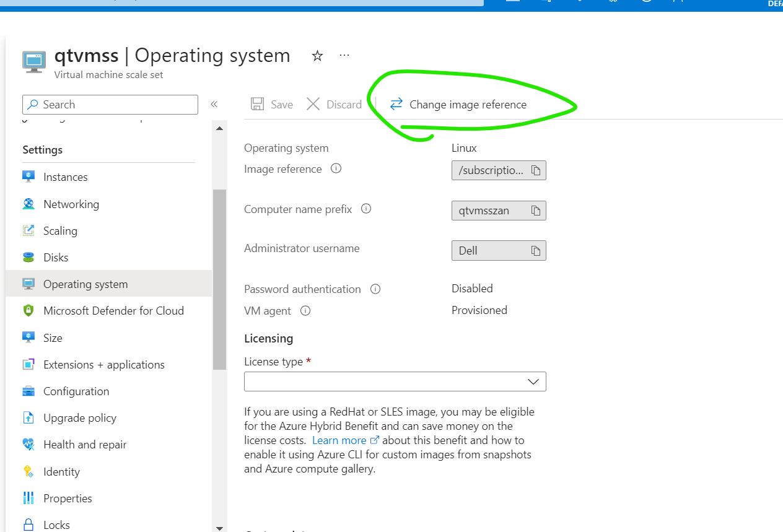Image resolution: width=783 pixels, height=532 pixels.
Task: Go to Networking settings
Action: [x=71, y=204]
